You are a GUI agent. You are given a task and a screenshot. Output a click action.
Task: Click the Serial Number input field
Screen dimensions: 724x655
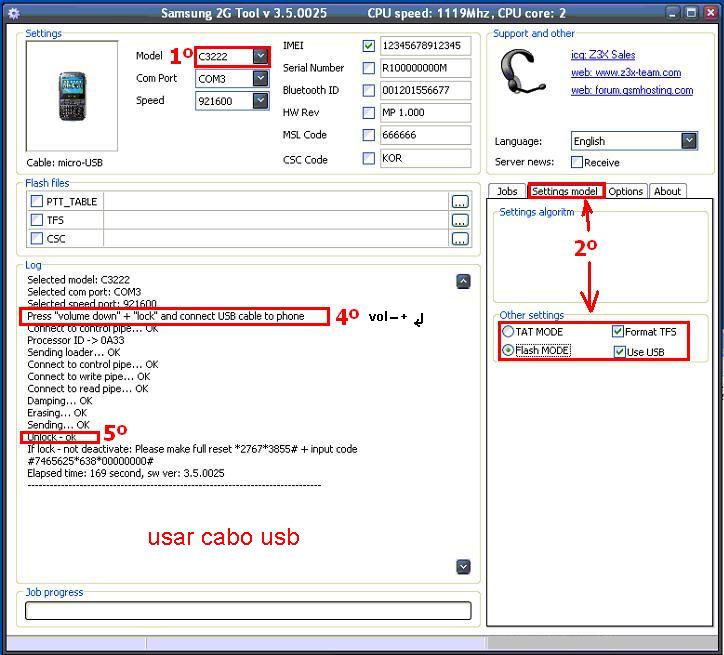point(425,68)
